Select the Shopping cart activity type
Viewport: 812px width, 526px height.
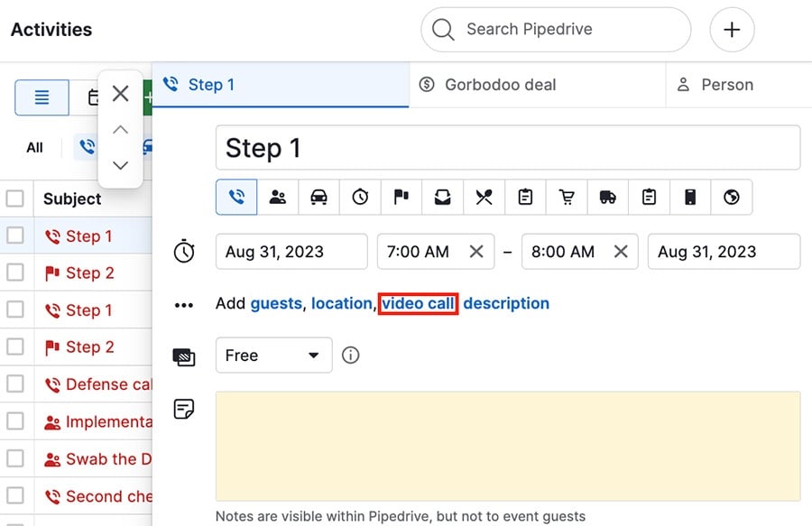(567, 197)
